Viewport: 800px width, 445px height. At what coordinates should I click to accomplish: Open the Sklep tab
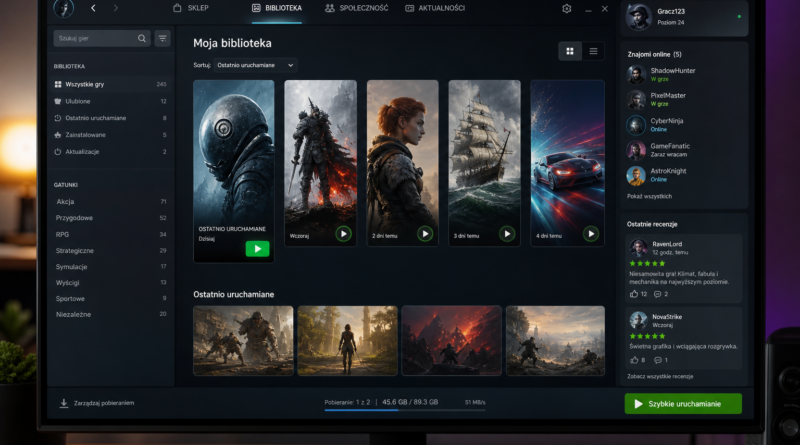pyautogui.click(x=191, y=8)
